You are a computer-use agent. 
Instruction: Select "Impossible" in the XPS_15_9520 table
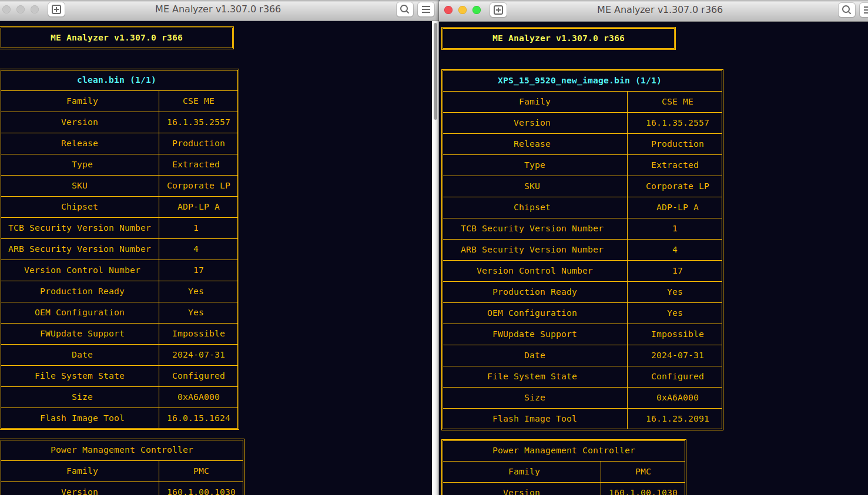coord(678,334)
